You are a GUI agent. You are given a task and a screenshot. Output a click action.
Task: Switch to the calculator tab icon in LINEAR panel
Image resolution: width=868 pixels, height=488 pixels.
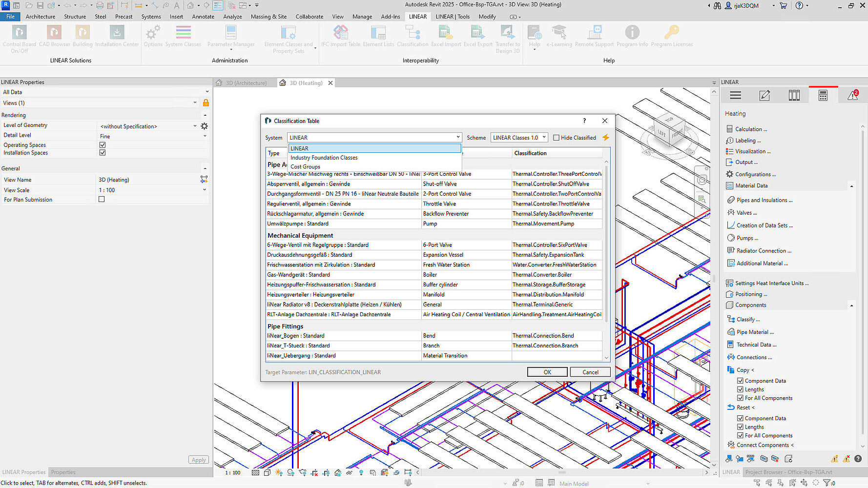[823, 96]
